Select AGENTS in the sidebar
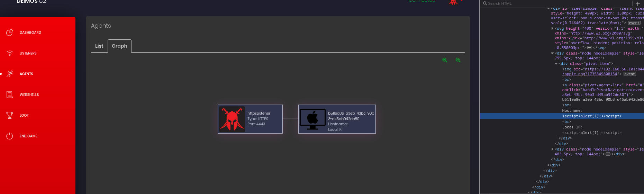 pyautogui.click(x=26, y=74)
